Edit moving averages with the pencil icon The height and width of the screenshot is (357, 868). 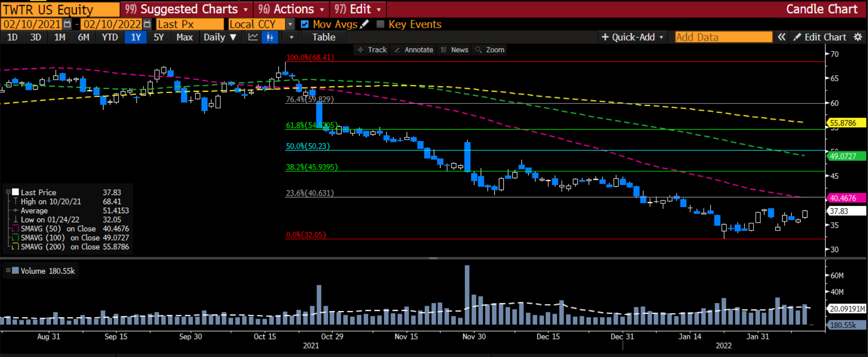tap(365, 24)
